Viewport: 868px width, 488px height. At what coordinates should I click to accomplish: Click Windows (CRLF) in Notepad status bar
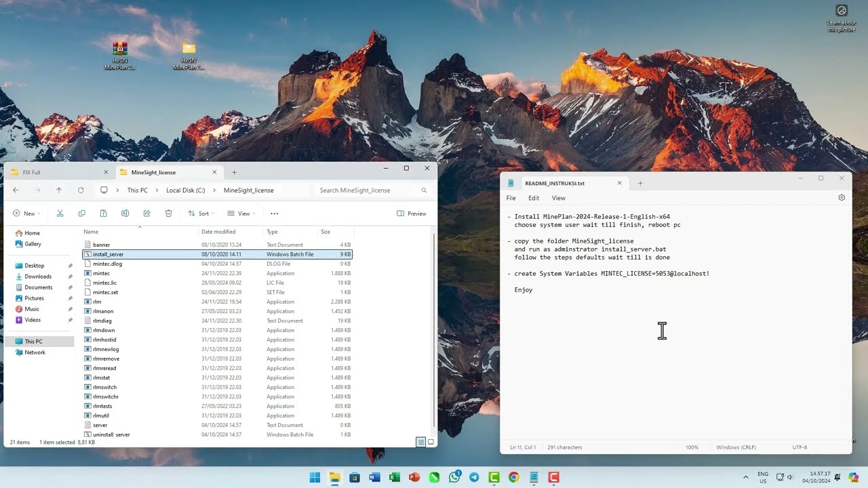point(736,447)
